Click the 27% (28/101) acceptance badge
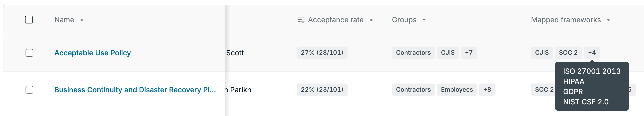 [x=322, y=52]
